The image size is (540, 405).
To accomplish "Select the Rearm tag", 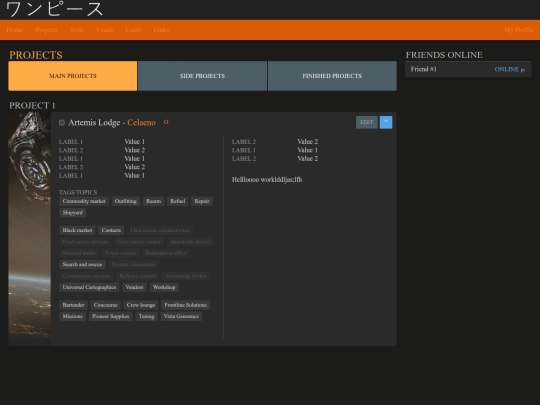I will 154,201.
